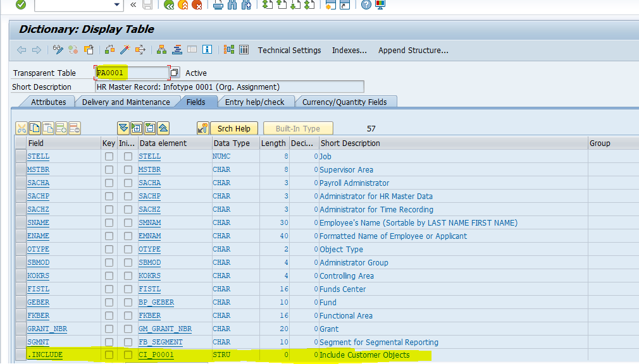The width and height of the screenshot is (639, 364).
Task: Click the Transparent Table field showing PA0001
Action: [x=129, y=73]
